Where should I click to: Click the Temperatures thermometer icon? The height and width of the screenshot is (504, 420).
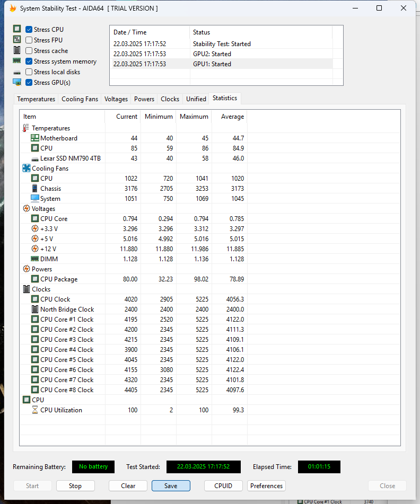pyautogui.click(x=27, y=128)
